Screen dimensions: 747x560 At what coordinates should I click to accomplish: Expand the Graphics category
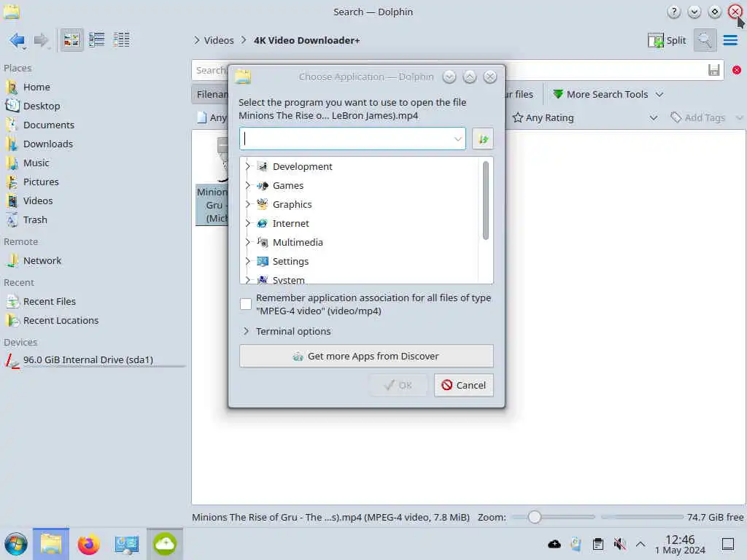pos(248,204)
